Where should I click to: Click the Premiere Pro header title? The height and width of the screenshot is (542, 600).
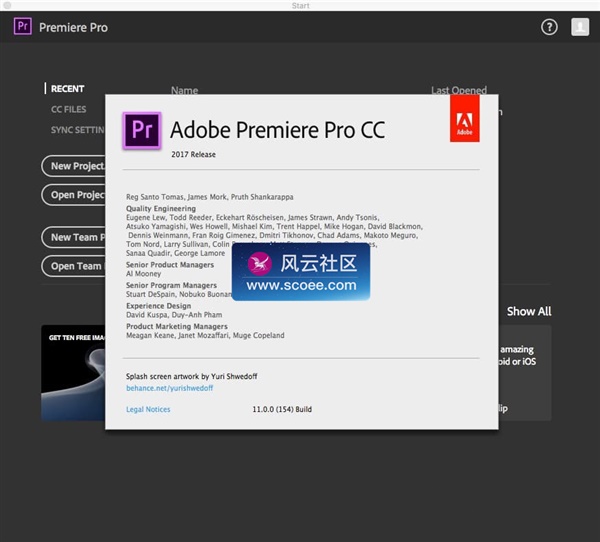pyautogui.click(x=73, y=28)
